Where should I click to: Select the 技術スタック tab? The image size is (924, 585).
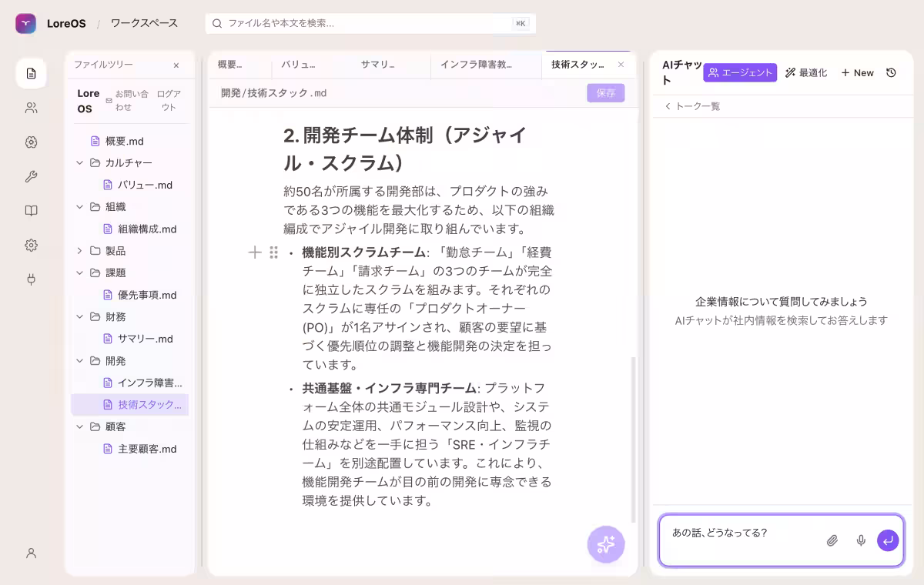[577, 65]
